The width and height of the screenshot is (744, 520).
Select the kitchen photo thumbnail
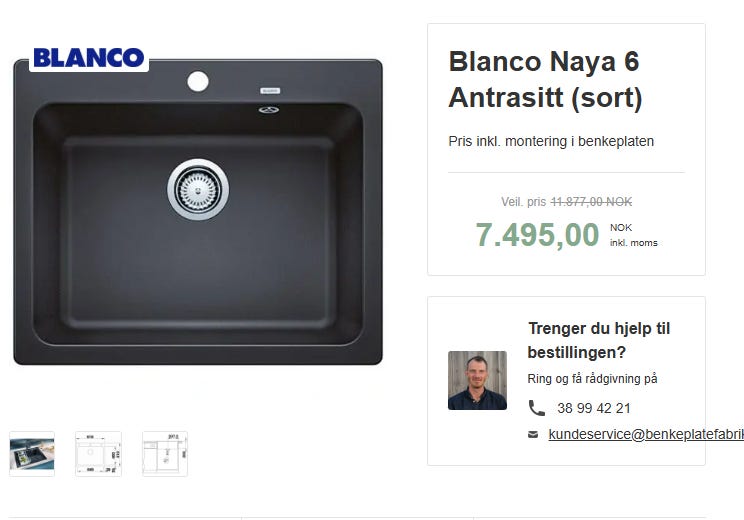pyautogui.click(x=32, y=454)
